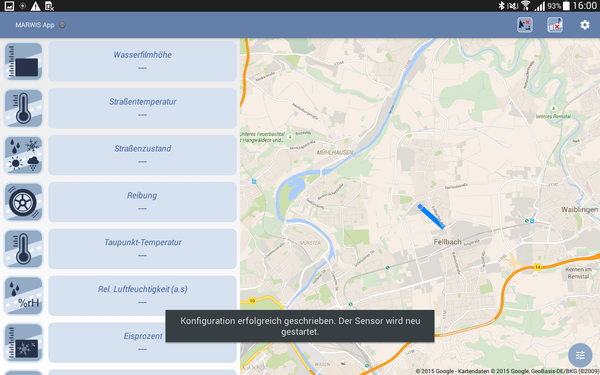
Task: Tap the map recording icon with red X
Action: click(525, 25)
